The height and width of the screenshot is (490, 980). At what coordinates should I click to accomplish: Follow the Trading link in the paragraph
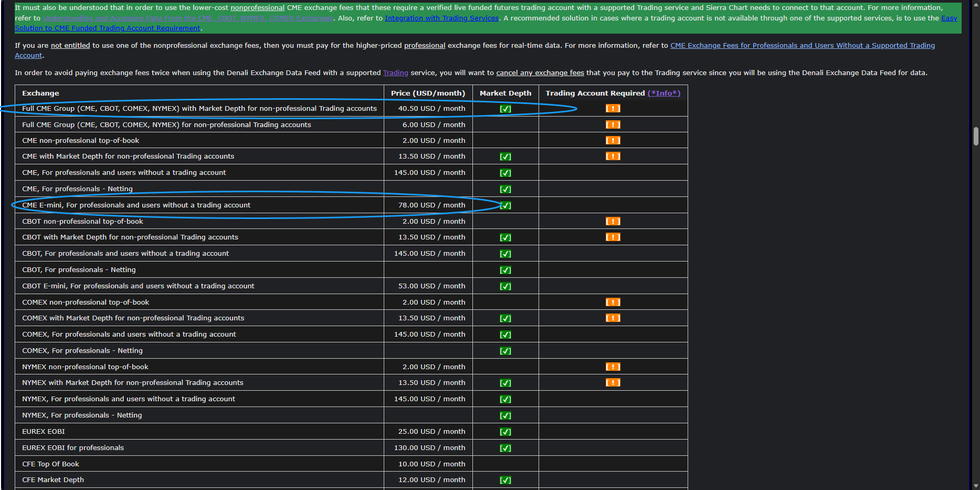coord(395,73)
